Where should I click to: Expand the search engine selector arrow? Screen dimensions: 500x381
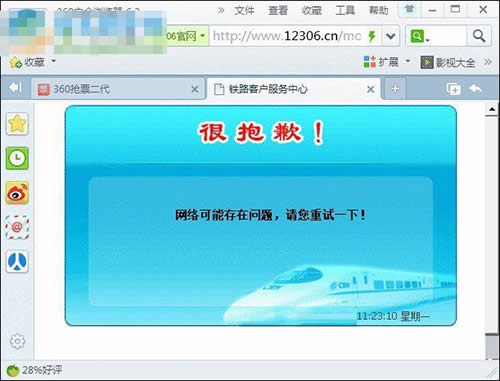click(428, 40)
